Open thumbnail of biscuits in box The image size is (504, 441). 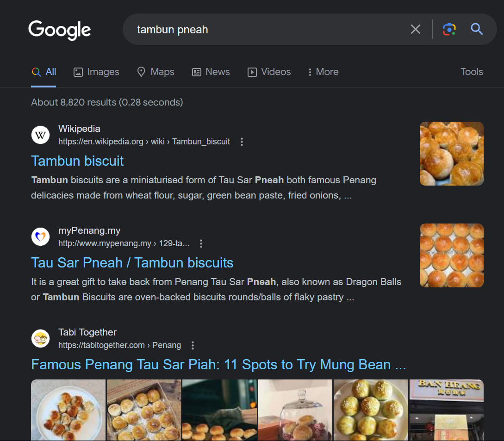[x=143, y=410]
